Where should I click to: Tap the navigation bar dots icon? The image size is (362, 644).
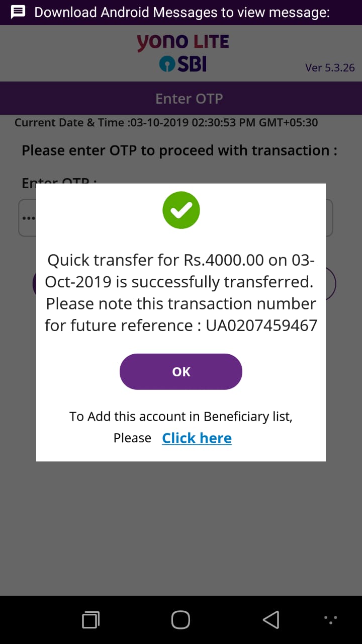[x=330, y=619]
